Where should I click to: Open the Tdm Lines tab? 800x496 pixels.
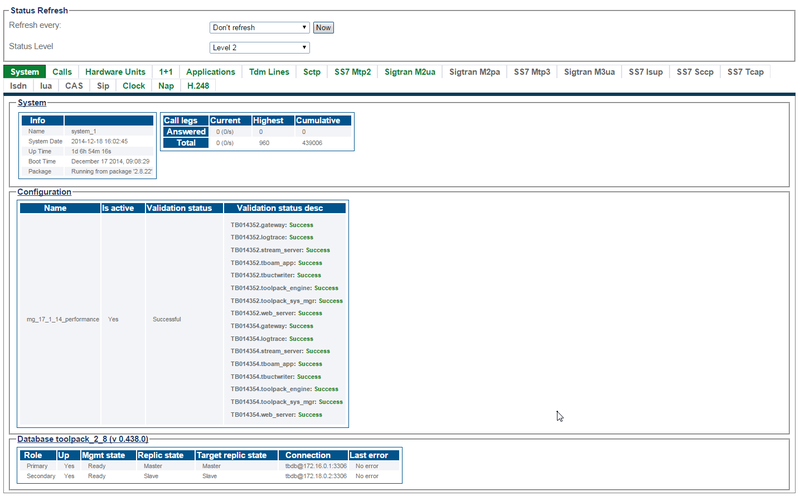pos(269,72)
